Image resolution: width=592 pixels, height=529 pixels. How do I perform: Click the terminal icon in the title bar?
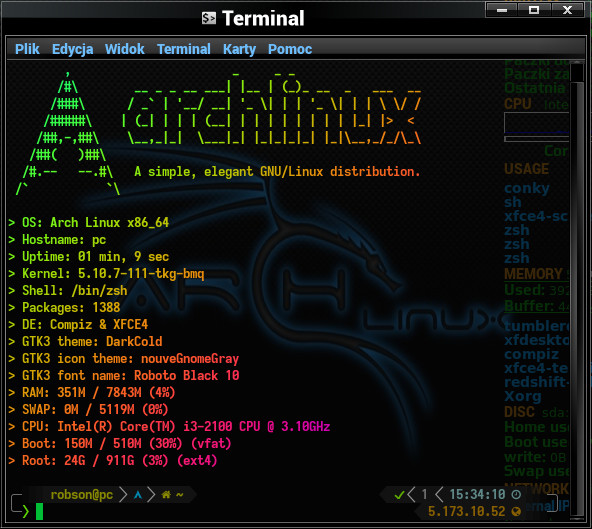point(209,18)
